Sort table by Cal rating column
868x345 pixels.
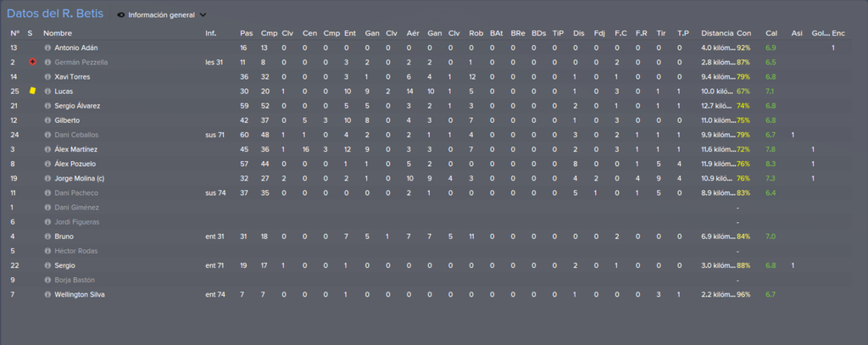[771, 33]
